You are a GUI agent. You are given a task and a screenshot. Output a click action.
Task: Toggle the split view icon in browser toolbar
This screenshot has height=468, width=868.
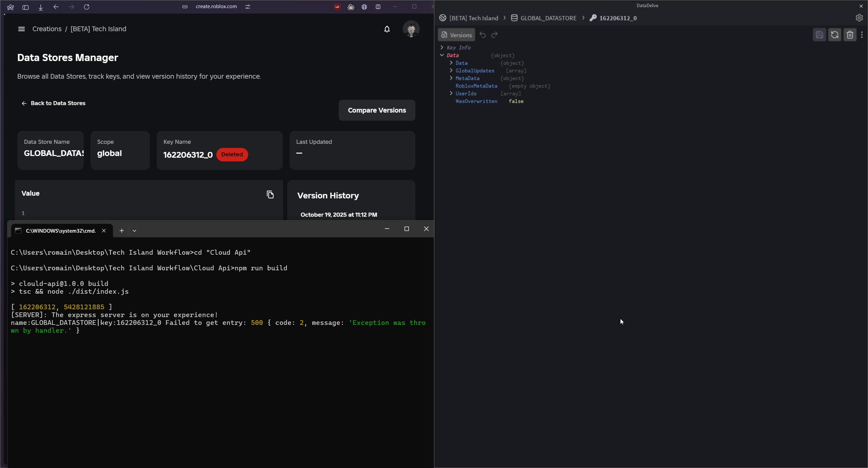pyautogui.click(x=378, y=7)
